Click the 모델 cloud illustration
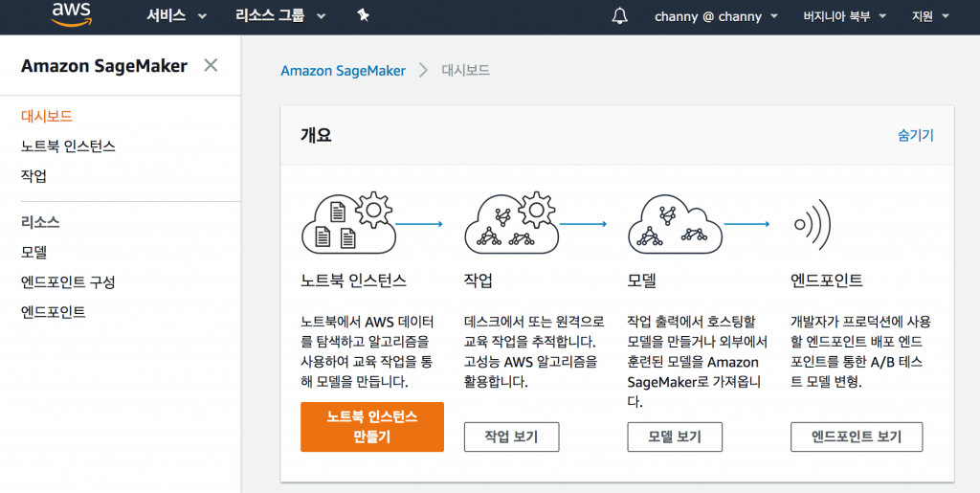 click(x=675, y=223)
